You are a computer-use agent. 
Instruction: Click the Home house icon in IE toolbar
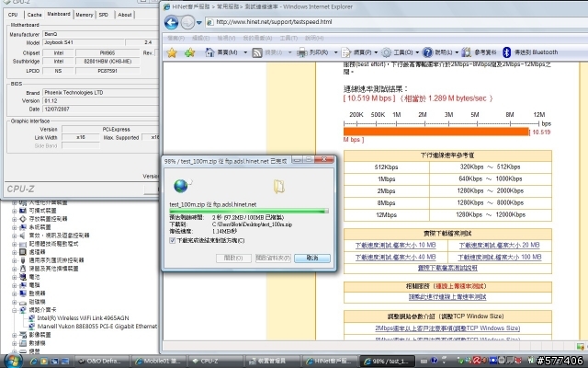[209, 52]
